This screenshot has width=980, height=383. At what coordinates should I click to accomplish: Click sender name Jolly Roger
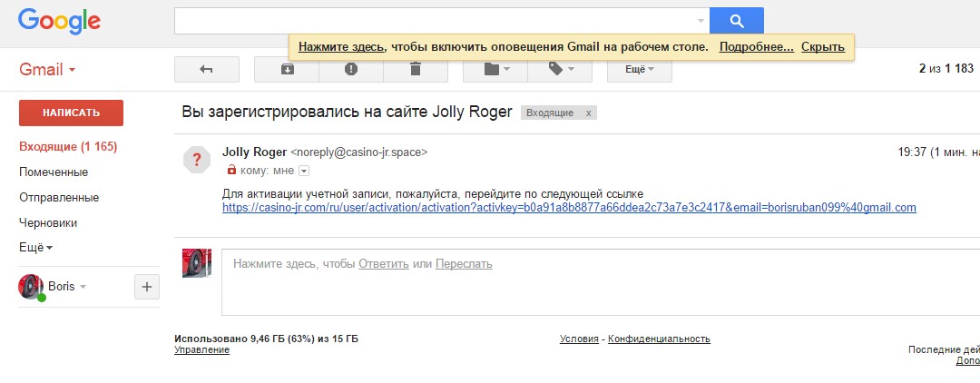(x=254, y=152)
